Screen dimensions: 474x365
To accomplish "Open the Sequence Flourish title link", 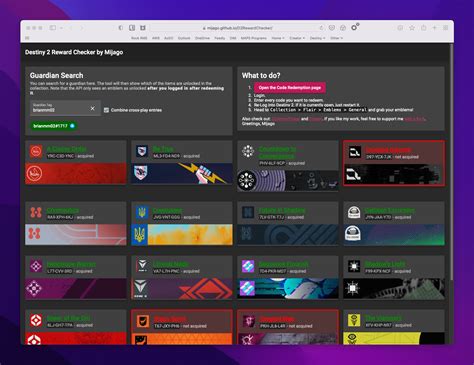I will click(x=283, y=264).
